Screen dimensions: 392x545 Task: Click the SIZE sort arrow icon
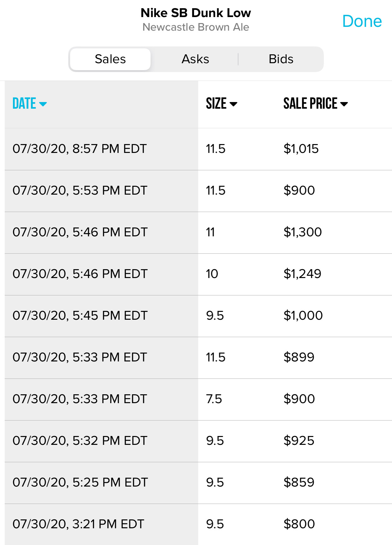[233, 104]
